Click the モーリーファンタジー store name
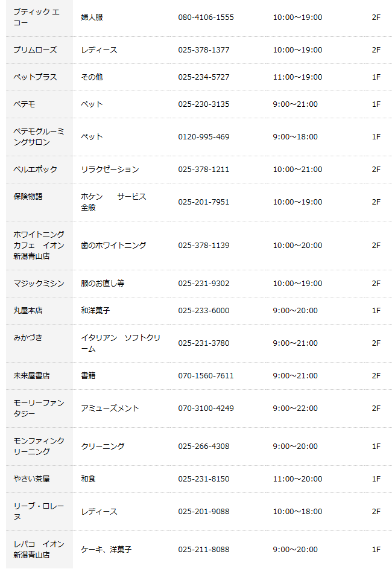The height and width of the screenshot is (569, 392). (39, 408)
